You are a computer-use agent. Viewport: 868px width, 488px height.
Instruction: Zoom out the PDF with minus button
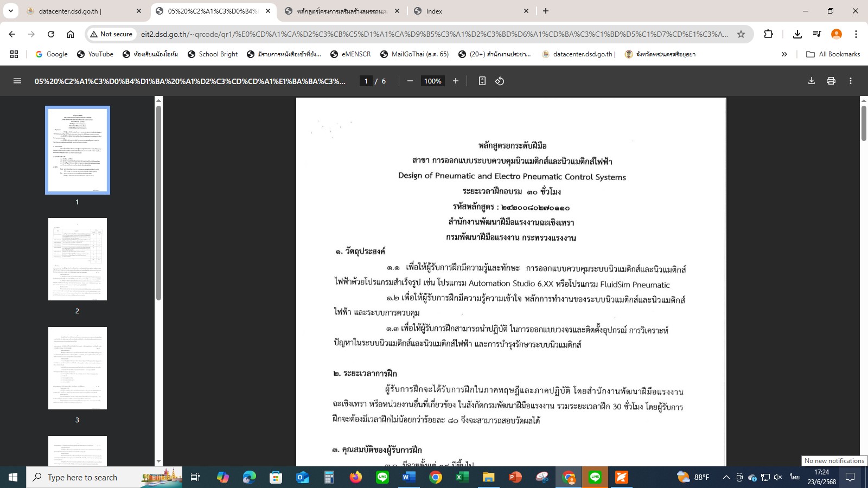click(410, 81)
